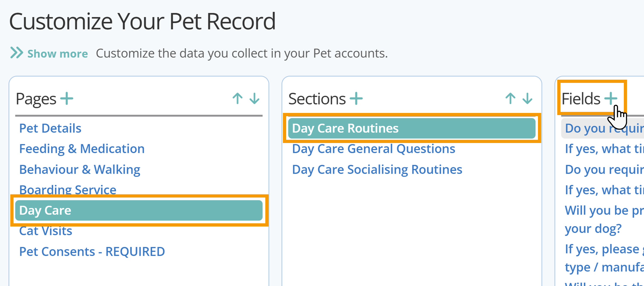Select Feeding & Medication page
This screenshot has width=644, height=286.
pos(82,149)
